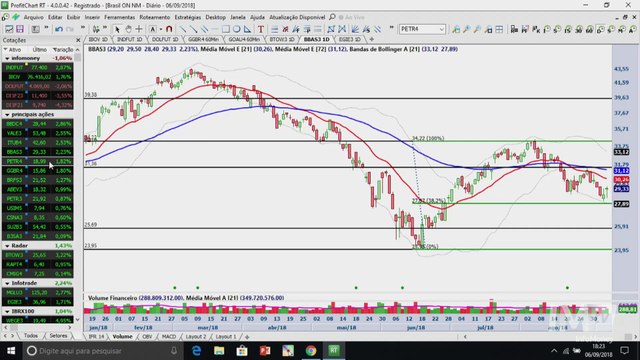This screenshot has width=640, height=360.
Task: Select the hand pan tool
Action: pos(128,29)
